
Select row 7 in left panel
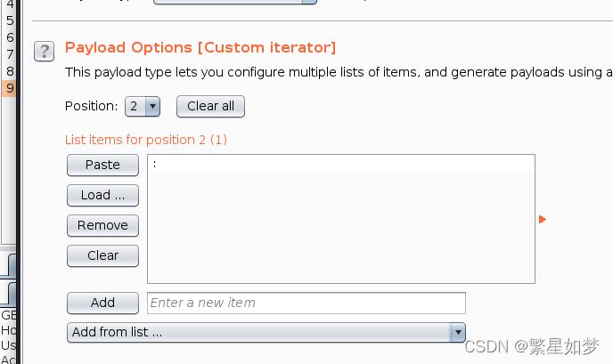point(10,54)
